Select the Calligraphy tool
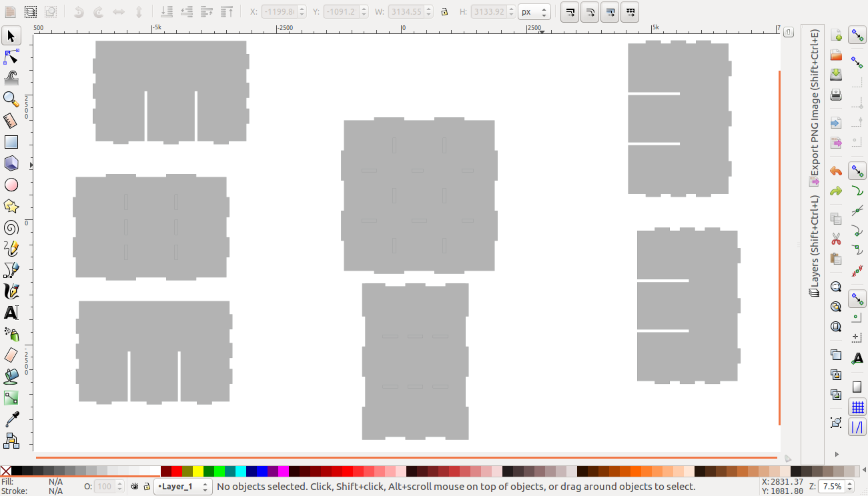This screenshot has height=496, width=868. (11, 291)
